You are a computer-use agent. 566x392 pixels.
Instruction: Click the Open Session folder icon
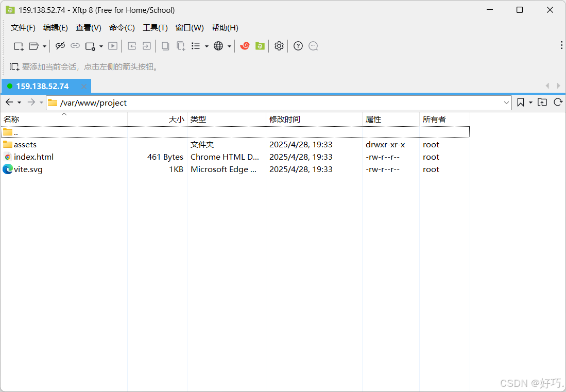coord(33,46)
